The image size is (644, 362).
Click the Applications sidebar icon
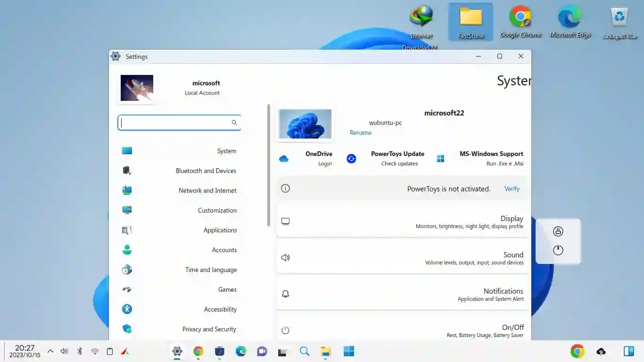coord(127,230)
